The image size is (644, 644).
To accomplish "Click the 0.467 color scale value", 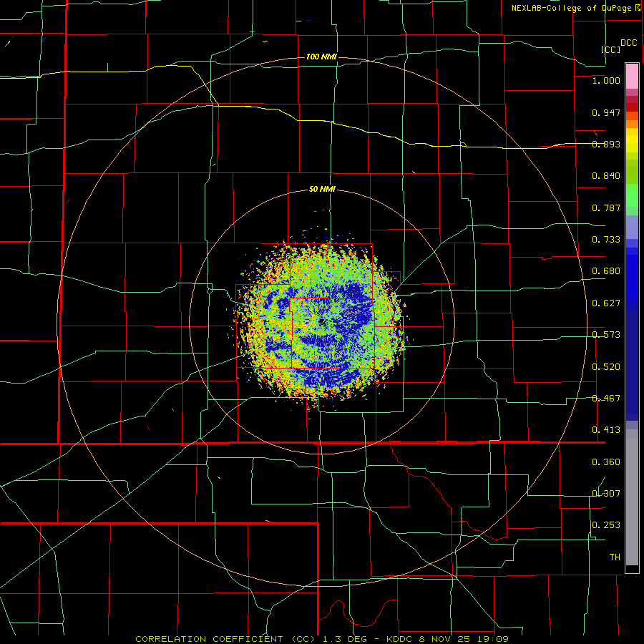I will [x=606, y=399].
